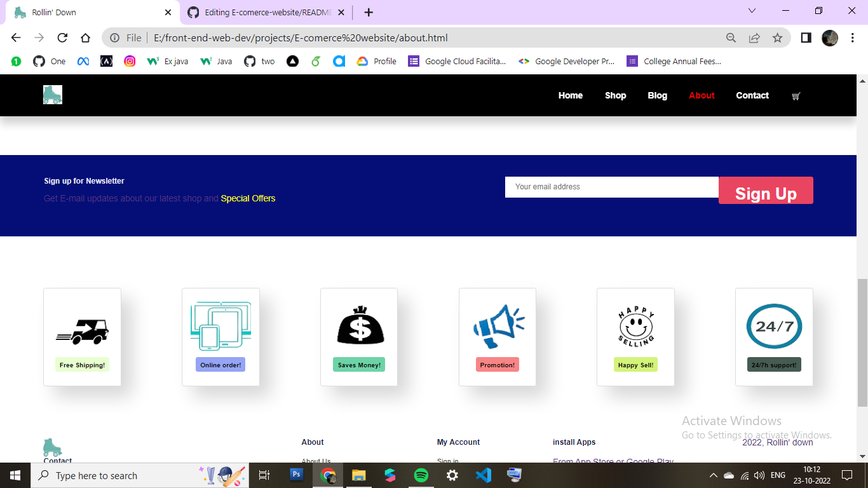Go to Home in navigation menu
The height and width of the screenshot is (488, 868).
tap(571, 95)
